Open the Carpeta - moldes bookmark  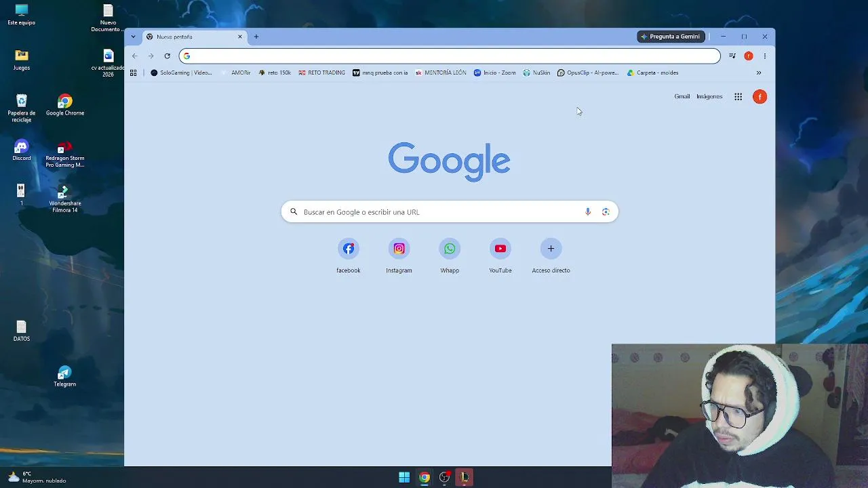coord(652,73)
